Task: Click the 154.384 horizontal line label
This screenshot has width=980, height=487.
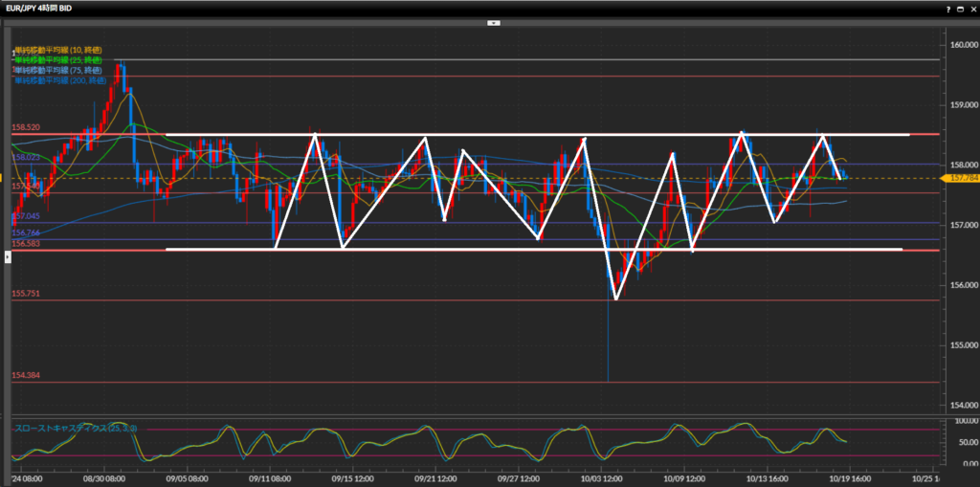Action: tap(26, 376)
